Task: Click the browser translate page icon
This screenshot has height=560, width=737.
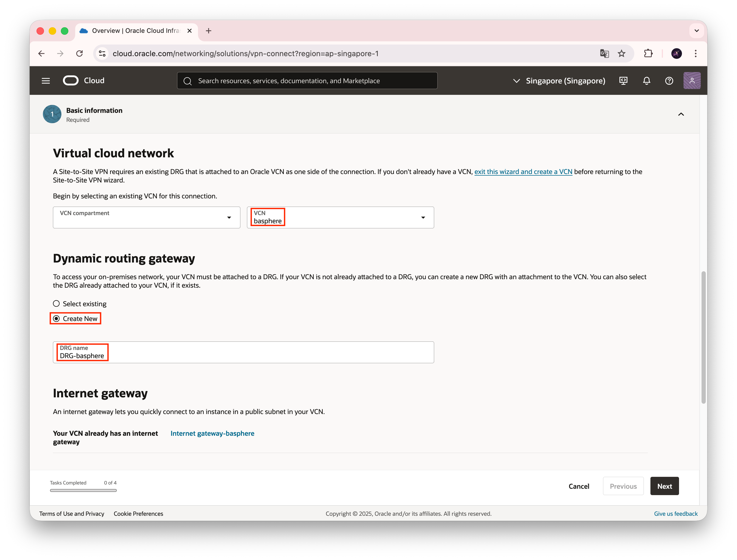Action: click(x=604, y=53)
